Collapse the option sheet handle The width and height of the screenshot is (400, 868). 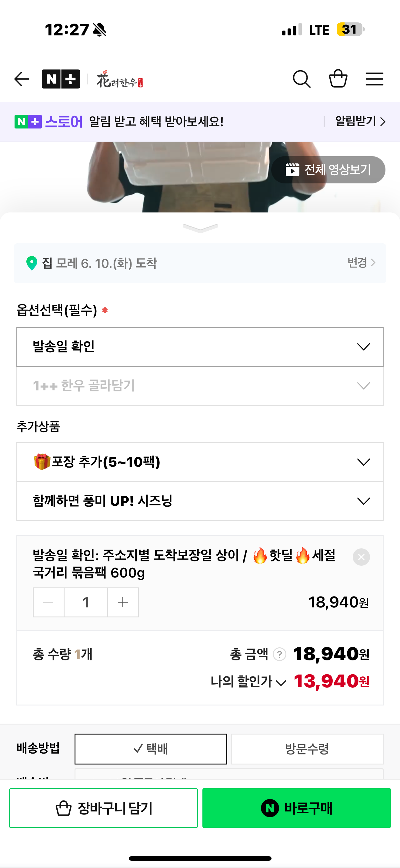point(200,228)
